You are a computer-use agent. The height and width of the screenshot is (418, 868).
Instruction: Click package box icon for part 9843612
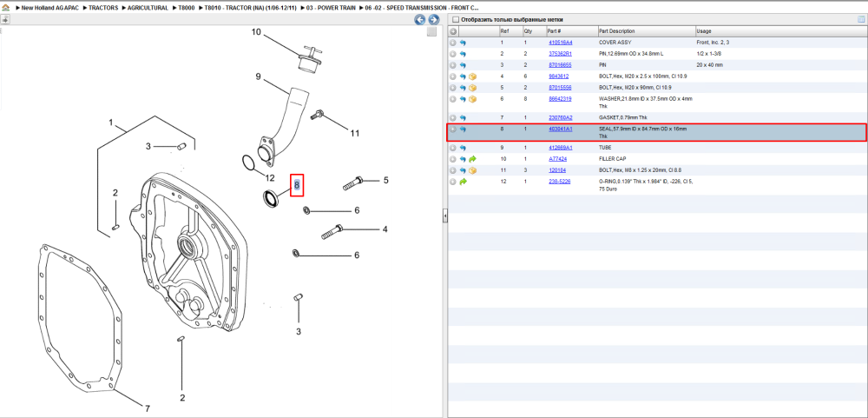click(473, 76)
